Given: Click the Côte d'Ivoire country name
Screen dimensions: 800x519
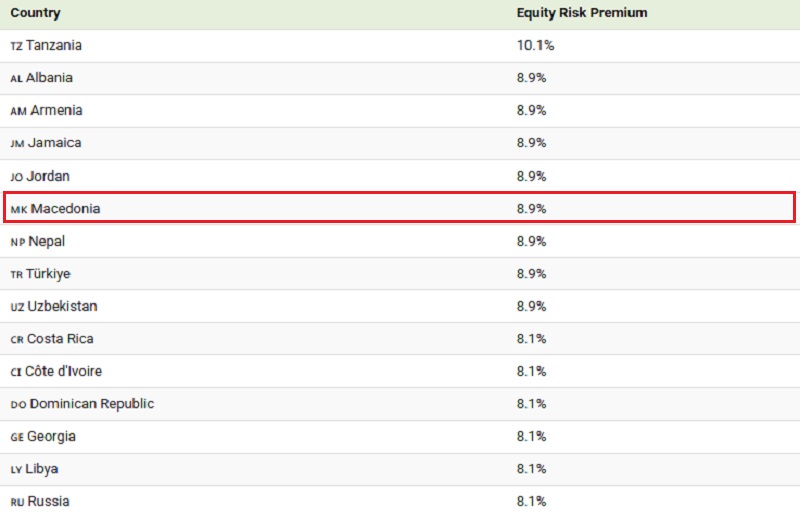Looking at the screenshot, I should pyautogui.click(x=63, y=371).
